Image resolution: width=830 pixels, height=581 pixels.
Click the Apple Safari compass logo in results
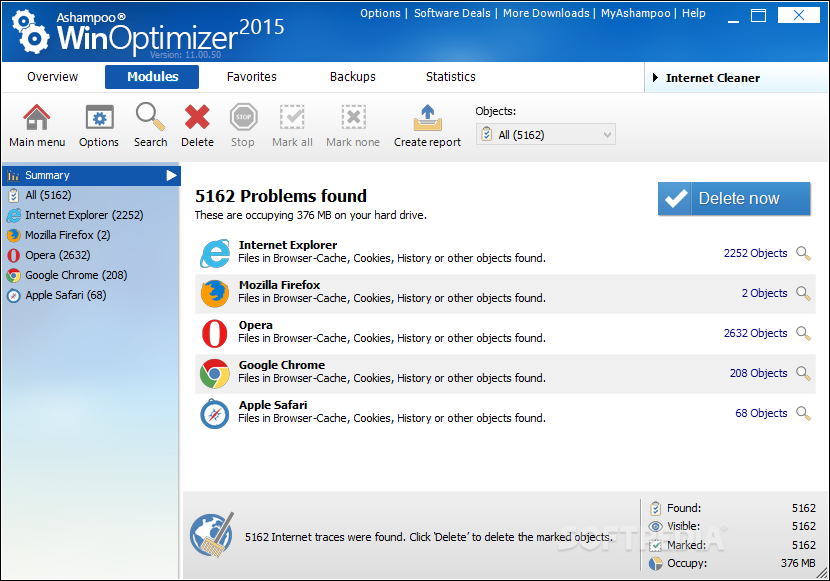click(214, 413)
